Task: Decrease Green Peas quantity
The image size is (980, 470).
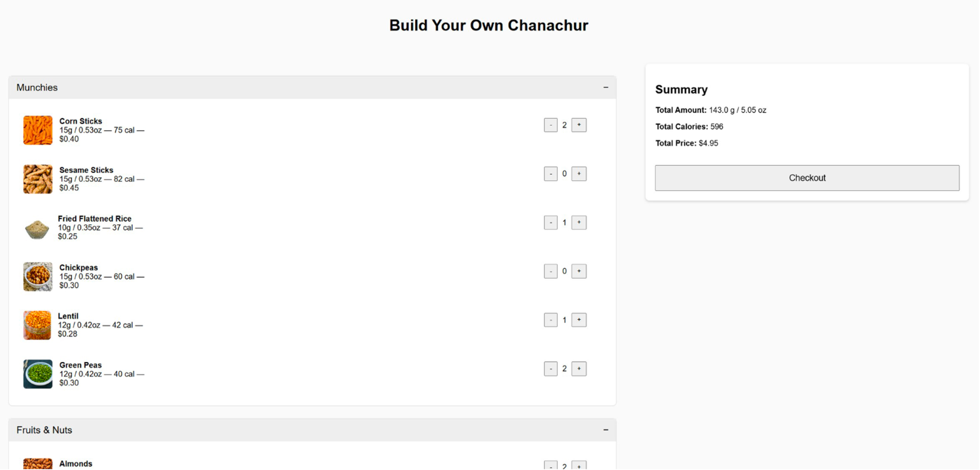Action: click(550, 369)
